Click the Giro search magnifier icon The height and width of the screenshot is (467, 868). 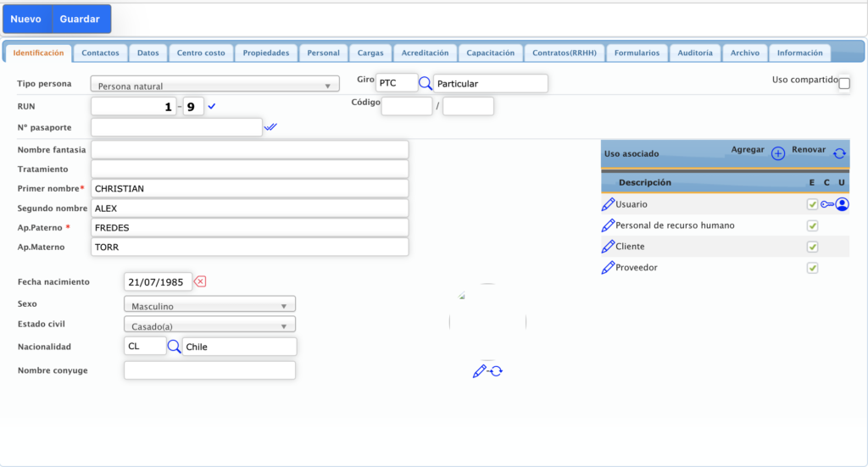click(x=426, y=84)
